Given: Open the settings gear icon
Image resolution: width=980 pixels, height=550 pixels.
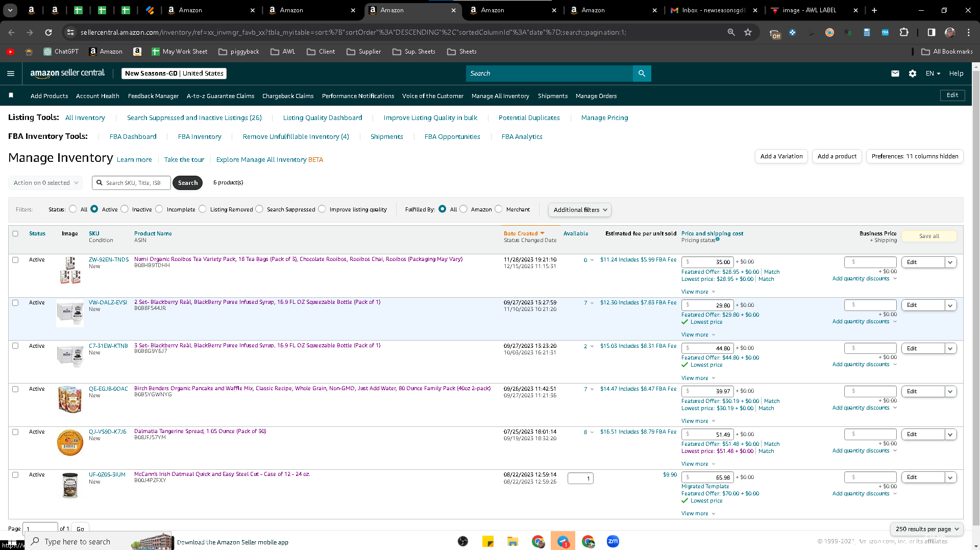Looking at the screenshot, I should 913,74.
